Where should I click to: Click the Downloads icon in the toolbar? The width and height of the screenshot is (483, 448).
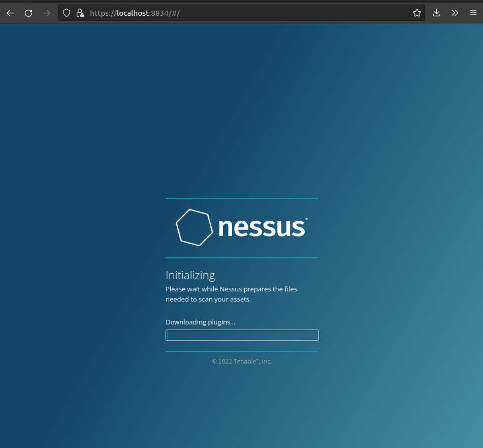[436, 12]
